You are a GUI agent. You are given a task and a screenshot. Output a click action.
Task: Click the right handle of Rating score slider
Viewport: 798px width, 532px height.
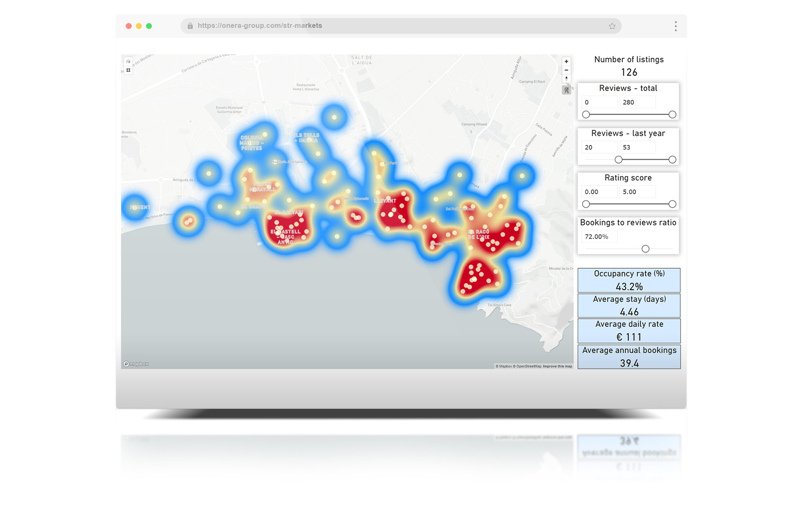[x=672, y=204]
